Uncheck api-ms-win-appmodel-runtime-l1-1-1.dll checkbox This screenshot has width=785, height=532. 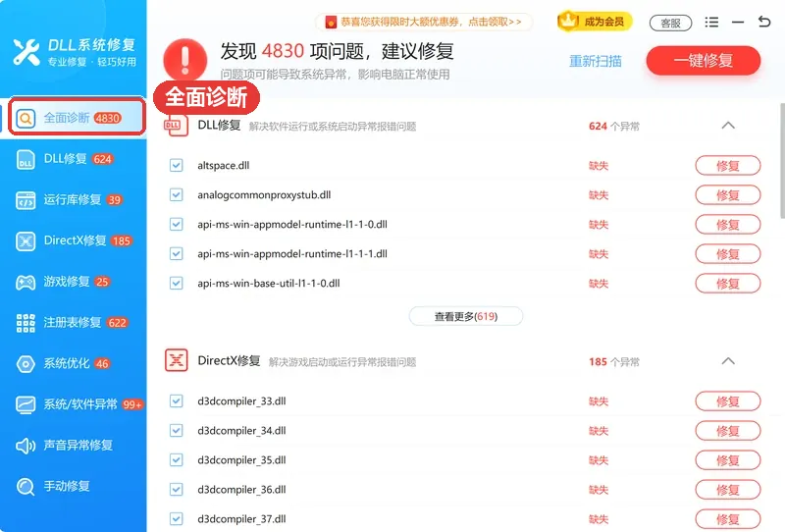pos(177,253)
